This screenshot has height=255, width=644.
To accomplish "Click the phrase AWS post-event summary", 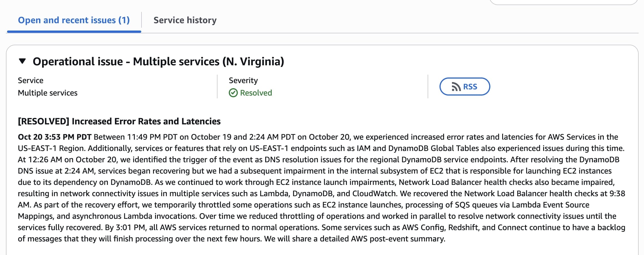I will tap(398, 239).
